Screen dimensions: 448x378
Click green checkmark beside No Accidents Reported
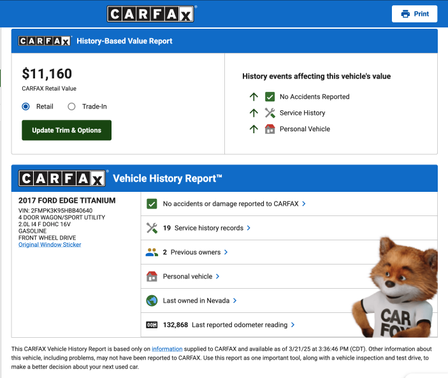tap(270, 97)
